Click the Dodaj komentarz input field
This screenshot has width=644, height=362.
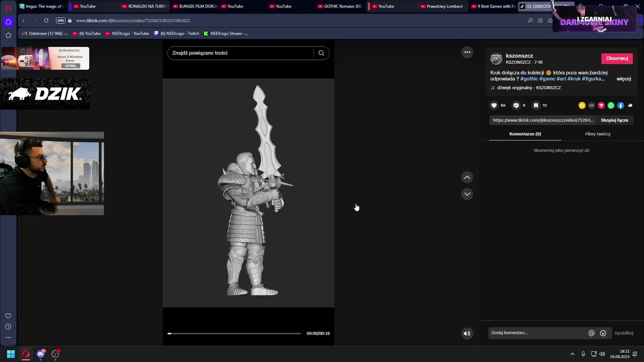pos(536,333)
